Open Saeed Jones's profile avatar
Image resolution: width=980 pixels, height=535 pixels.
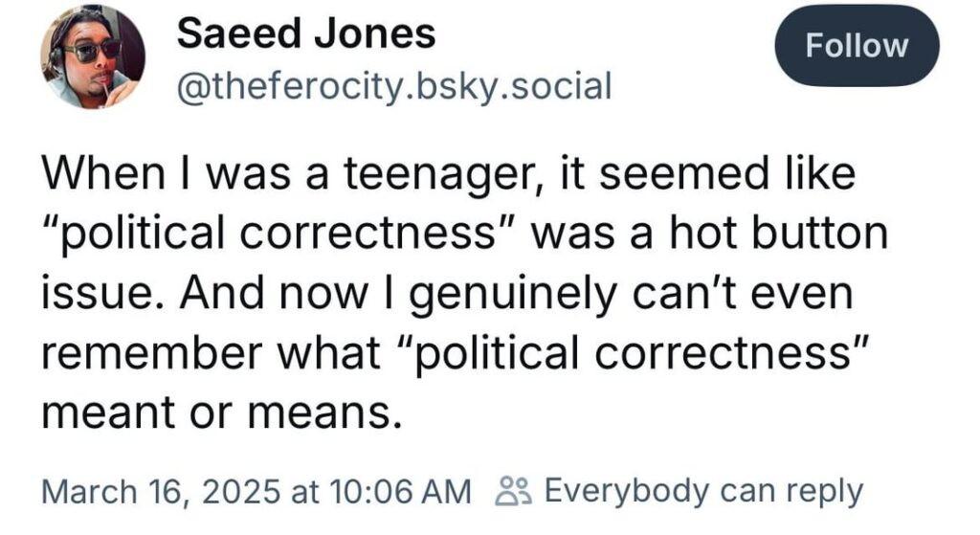coord(93,56)
